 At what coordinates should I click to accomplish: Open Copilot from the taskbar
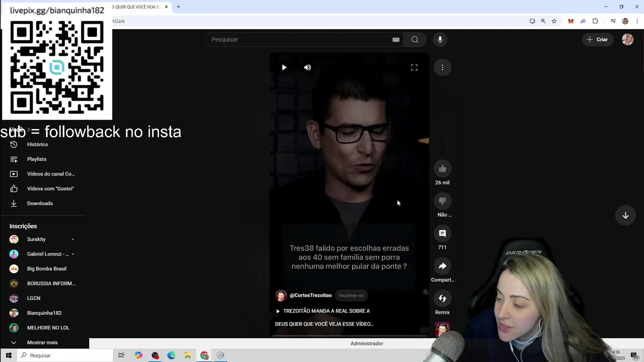(x=138, y=355)
